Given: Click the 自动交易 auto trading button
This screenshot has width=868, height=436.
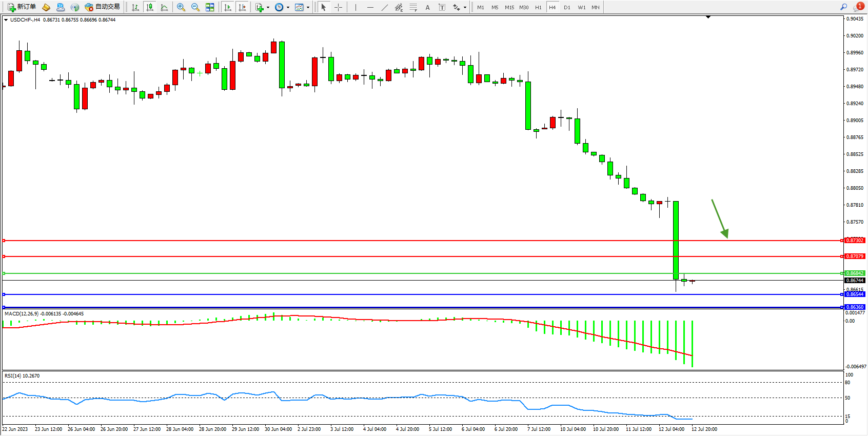Looking at the screenshot, I should [102, 7].
